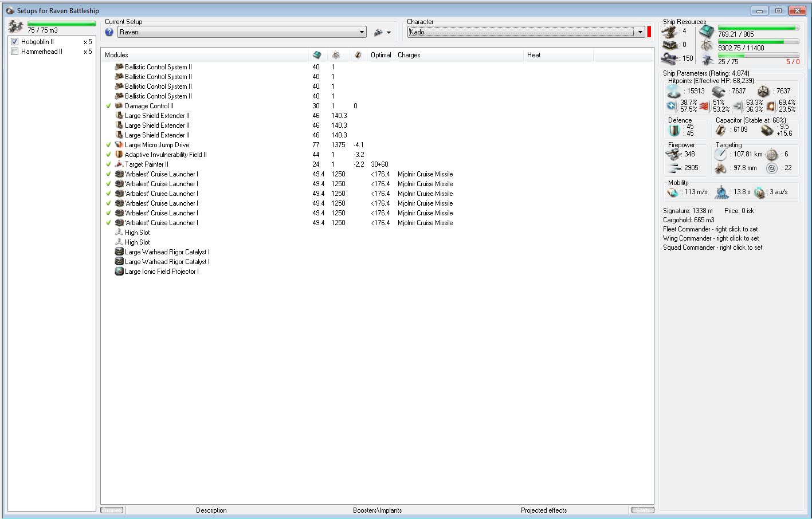812x519 pixels.
Task: Click the Wing Commander setting text
Action: click(711, 238)
